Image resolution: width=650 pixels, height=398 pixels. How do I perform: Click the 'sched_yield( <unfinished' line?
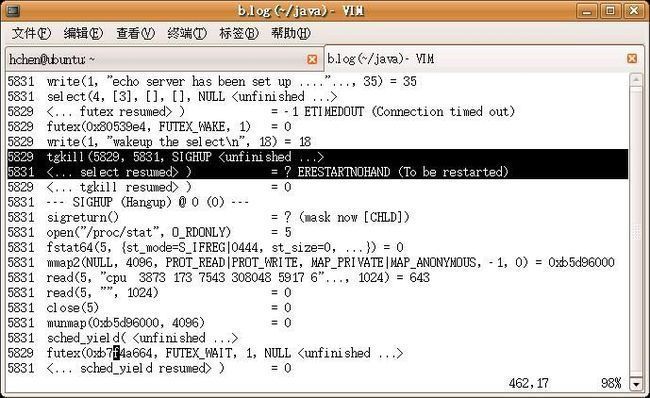[123, 338]
